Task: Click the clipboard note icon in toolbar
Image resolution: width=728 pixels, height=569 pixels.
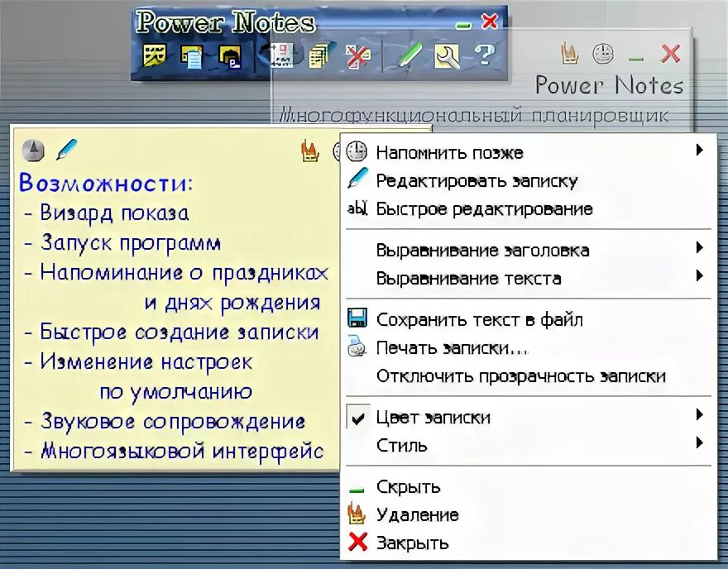Action: [192, 56]
